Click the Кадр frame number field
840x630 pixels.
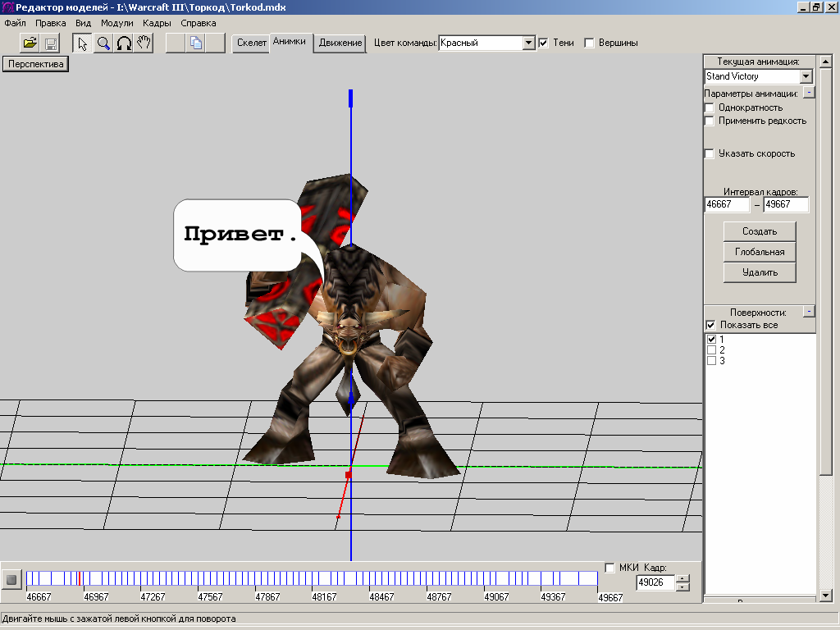655,582
